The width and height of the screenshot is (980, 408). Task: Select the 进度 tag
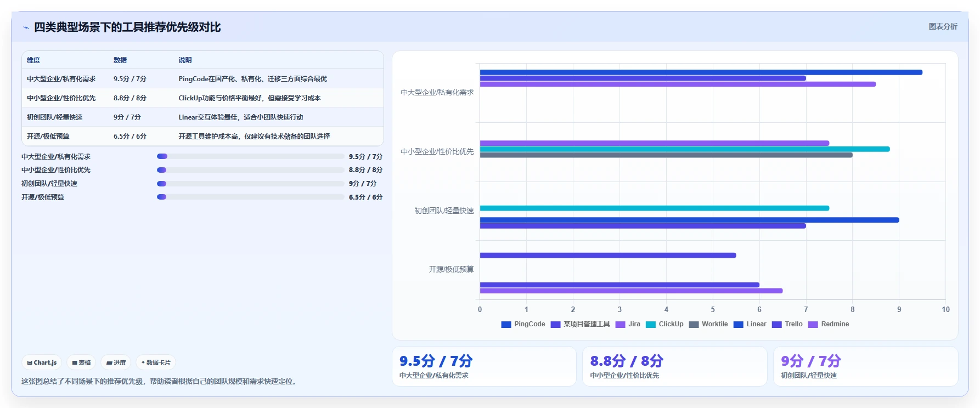(x=116, y=362)
